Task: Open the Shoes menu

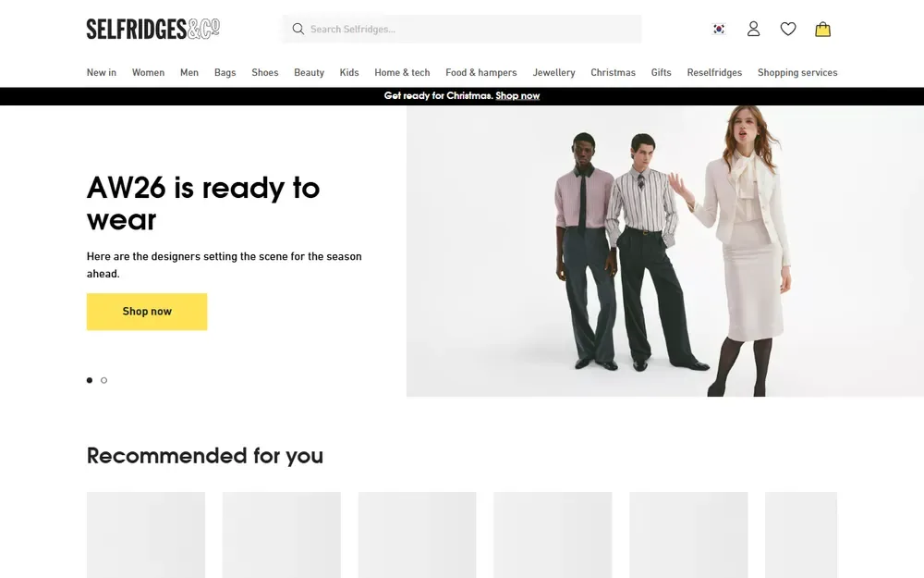Action: [x=264, y=72]
